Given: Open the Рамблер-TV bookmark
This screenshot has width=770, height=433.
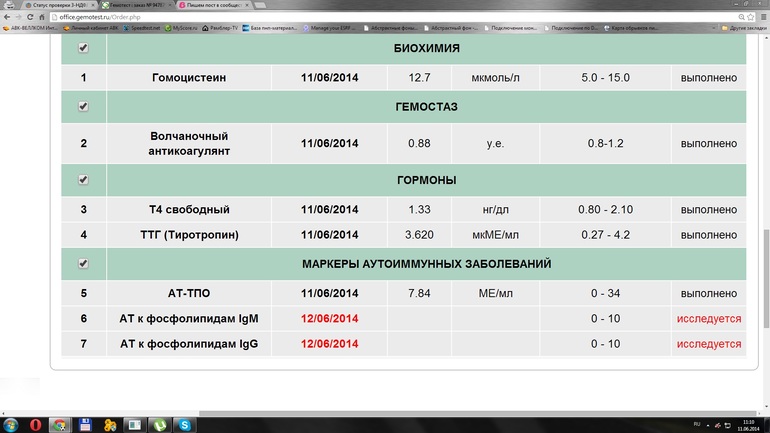Looking at the screenshot, I should (220, 28).
